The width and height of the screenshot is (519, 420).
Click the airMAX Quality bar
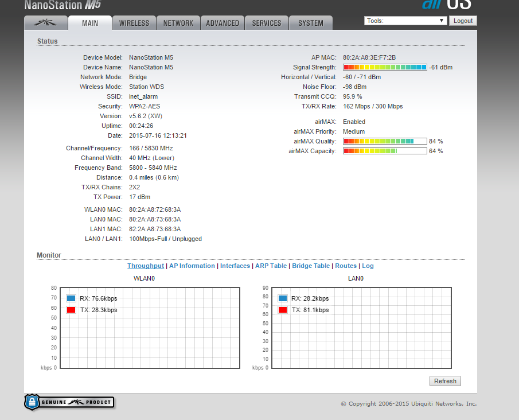(385, 141)
